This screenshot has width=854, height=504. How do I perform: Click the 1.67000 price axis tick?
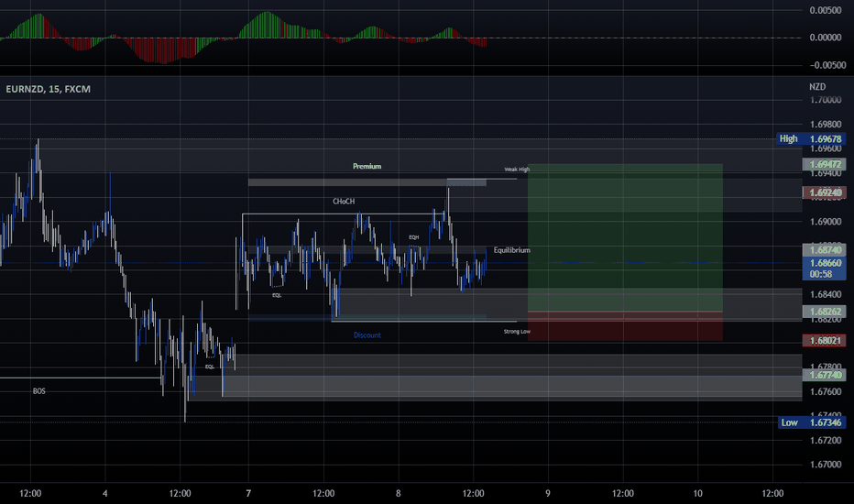coord(825,465)
